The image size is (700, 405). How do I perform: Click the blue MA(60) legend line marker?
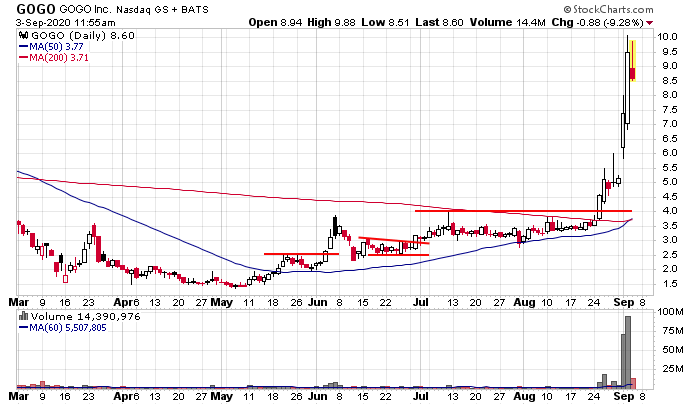(23, 328)
